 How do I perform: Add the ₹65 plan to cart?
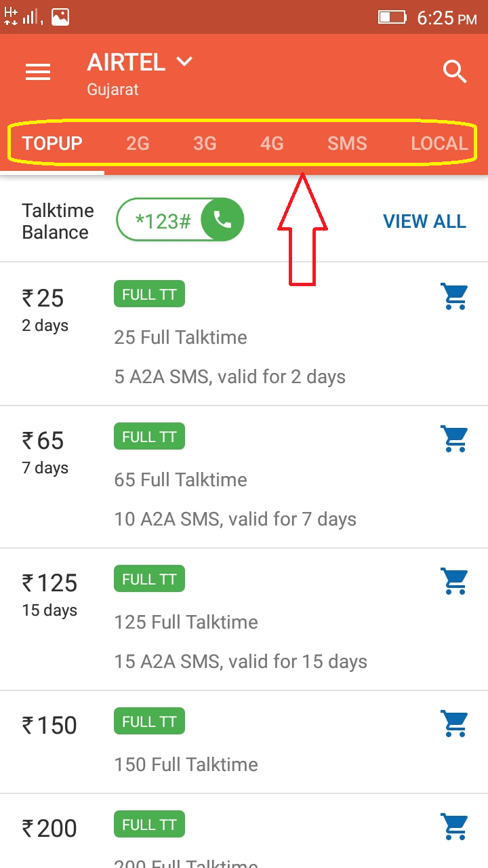(454, 439)
